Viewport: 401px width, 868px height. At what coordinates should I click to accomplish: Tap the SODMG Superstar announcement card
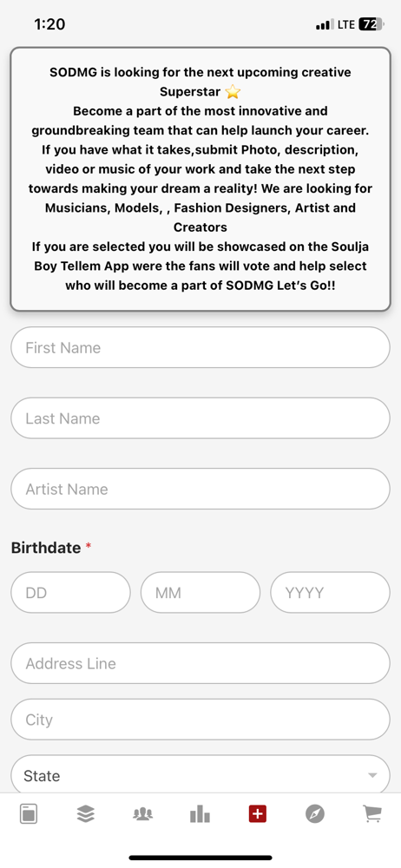click(200, 179)
